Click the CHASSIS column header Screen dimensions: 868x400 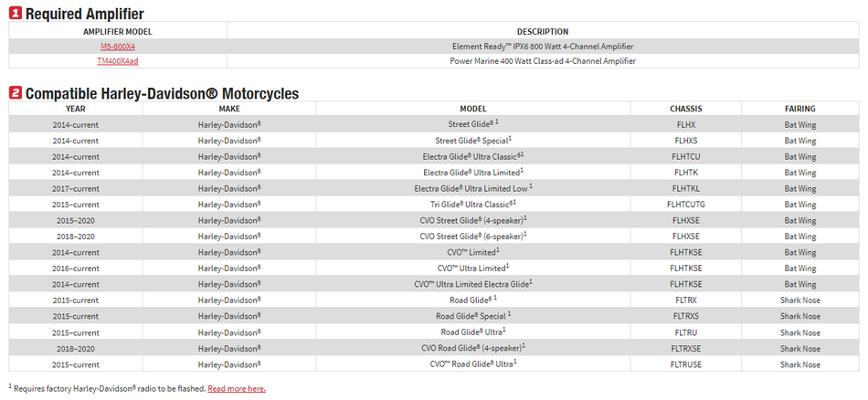(x=686, y=109)
